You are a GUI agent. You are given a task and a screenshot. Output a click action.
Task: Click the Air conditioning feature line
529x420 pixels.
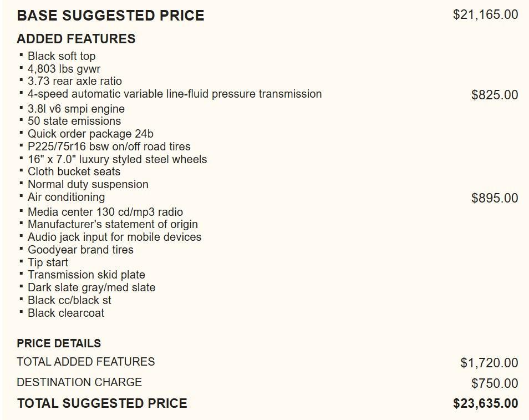tap(66, 197)
